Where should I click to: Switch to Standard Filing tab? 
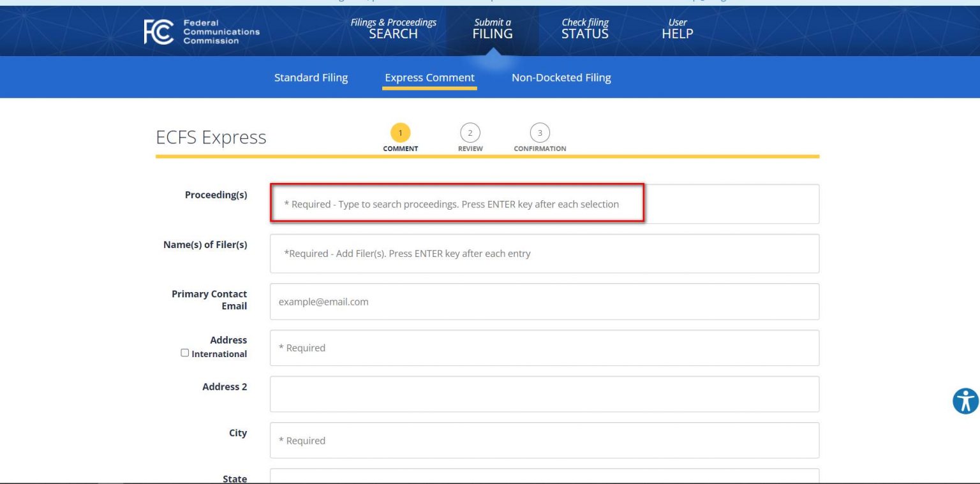click(x=311, y=78)
